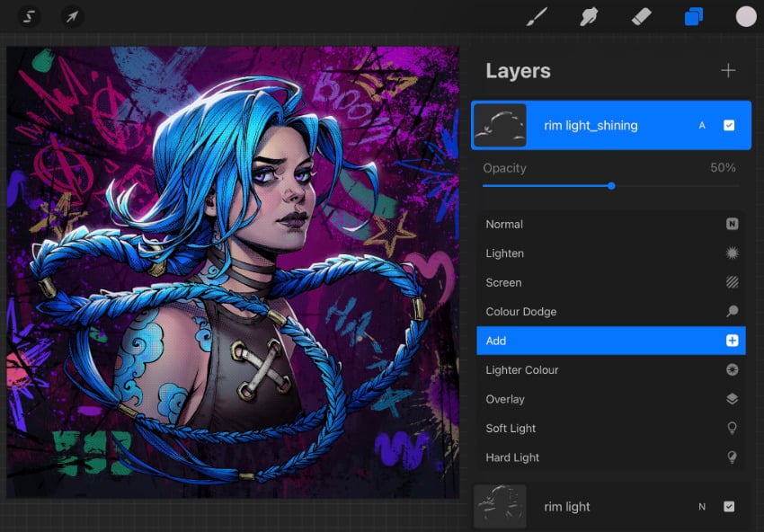This screenshot has width=764, height=532.
Task: Choose the Add blend mode
Action: pos(611,341)
